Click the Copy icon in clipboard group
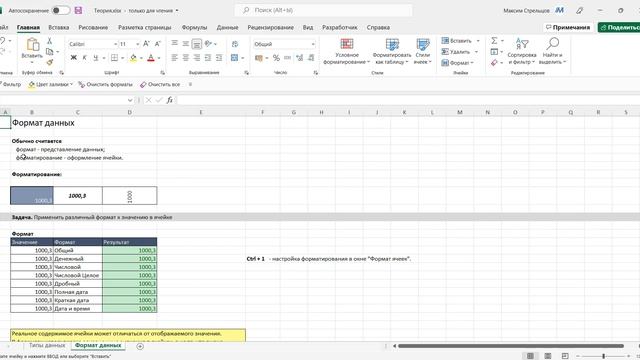The width and height of the screenshot is (640, 360). pos(49,51)
